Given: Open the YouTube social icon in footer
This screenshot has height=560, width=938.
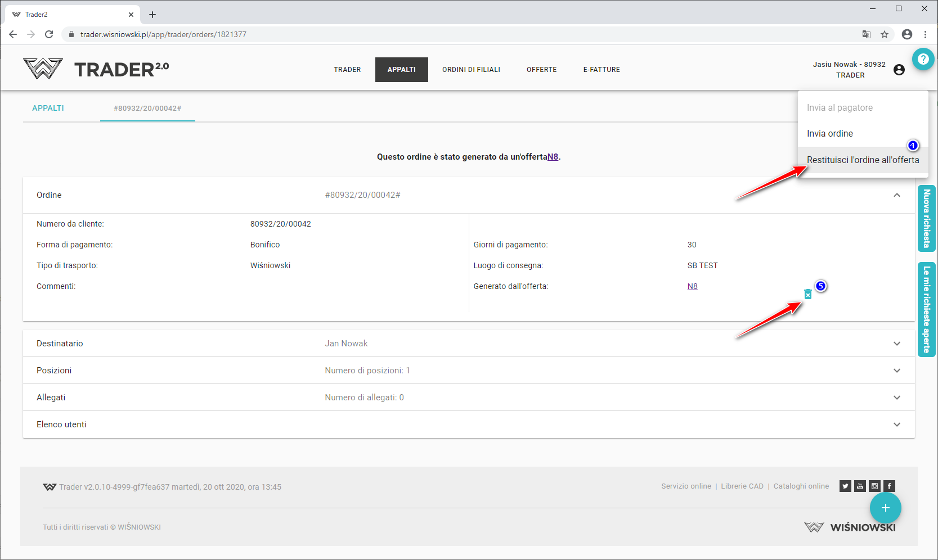Looking at the screenshot, I should click(860, 486).
